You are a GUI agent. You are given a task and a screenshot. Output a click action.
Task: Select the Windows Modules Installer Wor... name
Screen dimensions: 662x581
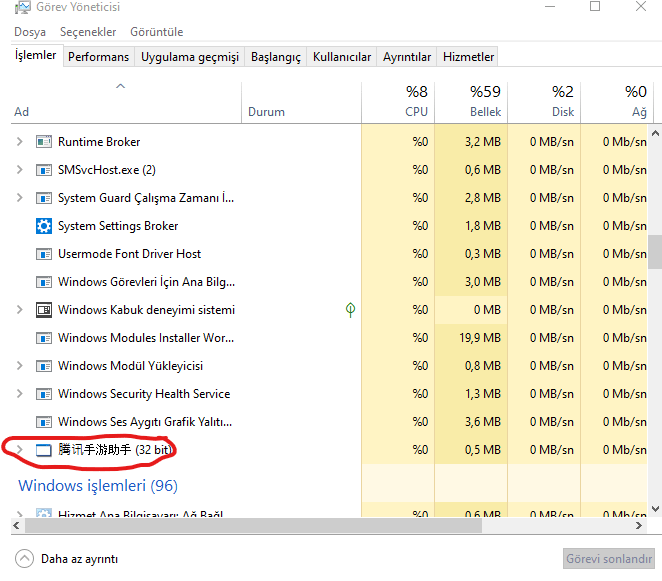[146, 338]
